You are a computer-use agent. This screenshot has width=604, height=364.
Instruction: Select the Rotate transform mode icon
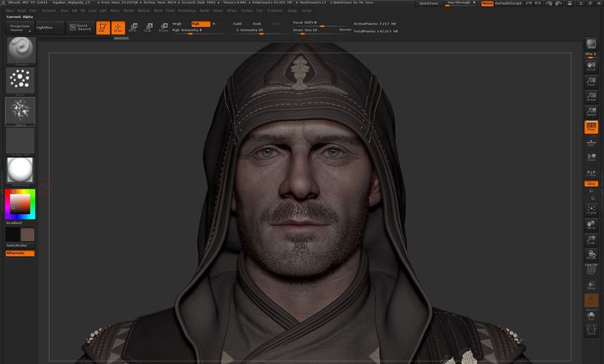(x=163, y=27)
